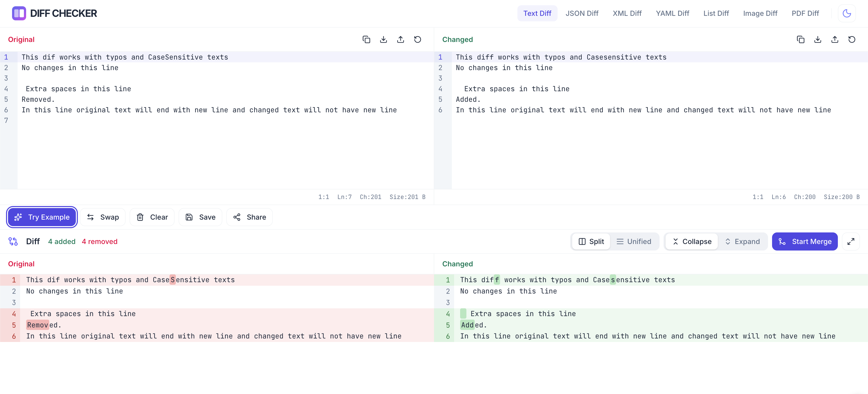Open the Image Diff tool
Image resolution: width=868 pixels, height=394 pixels.
click(760, 13)
